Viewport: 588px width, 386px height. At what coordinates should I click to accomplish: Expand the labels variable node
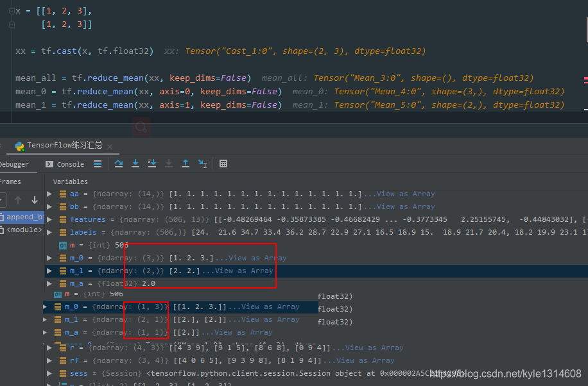click(49, 232)
